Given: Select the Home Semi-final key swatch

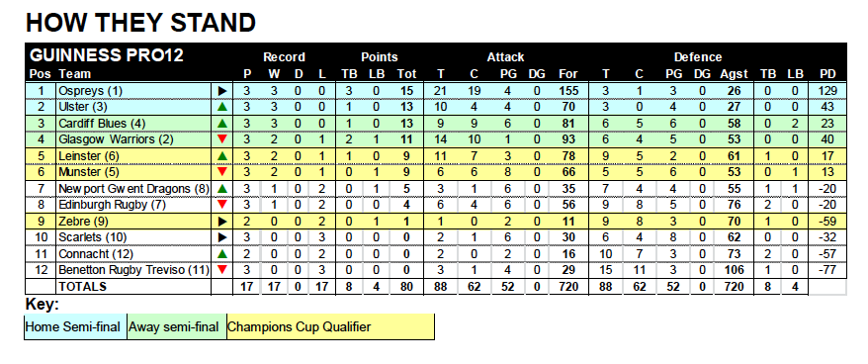Looking at the screenshot, I should coord(76,326).
